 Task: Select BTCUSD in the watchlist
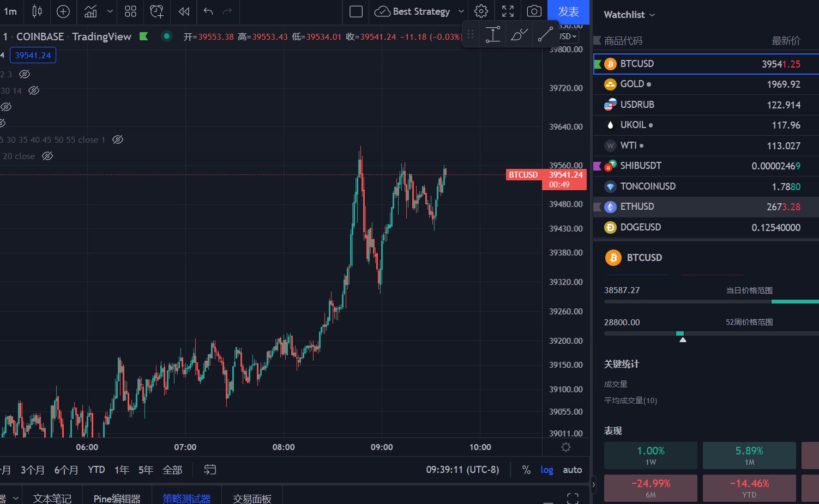706,64
